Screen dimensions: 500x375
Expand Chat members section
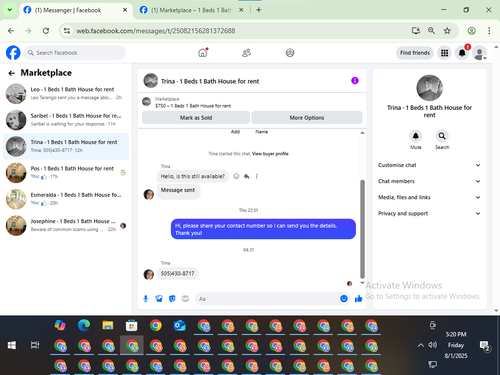pyautogui.click(x=429, y=181)
